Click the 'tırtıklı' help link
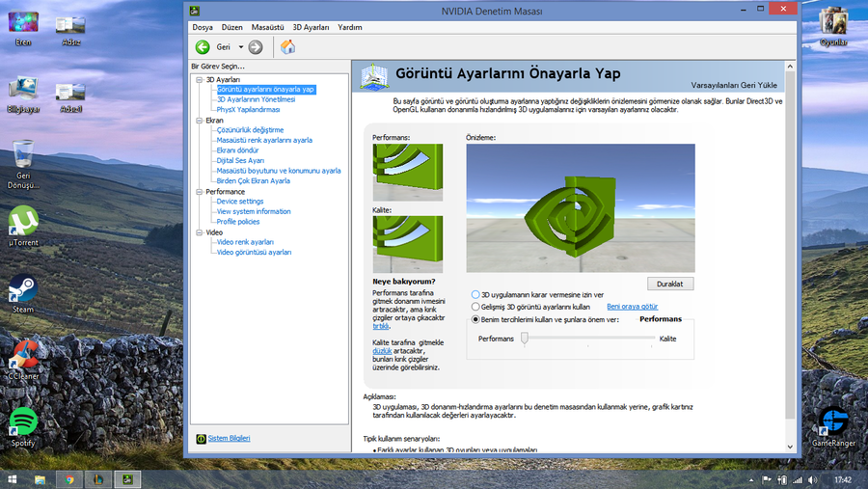The width and height of the screenshot is (868, 489). coord(380,326)
